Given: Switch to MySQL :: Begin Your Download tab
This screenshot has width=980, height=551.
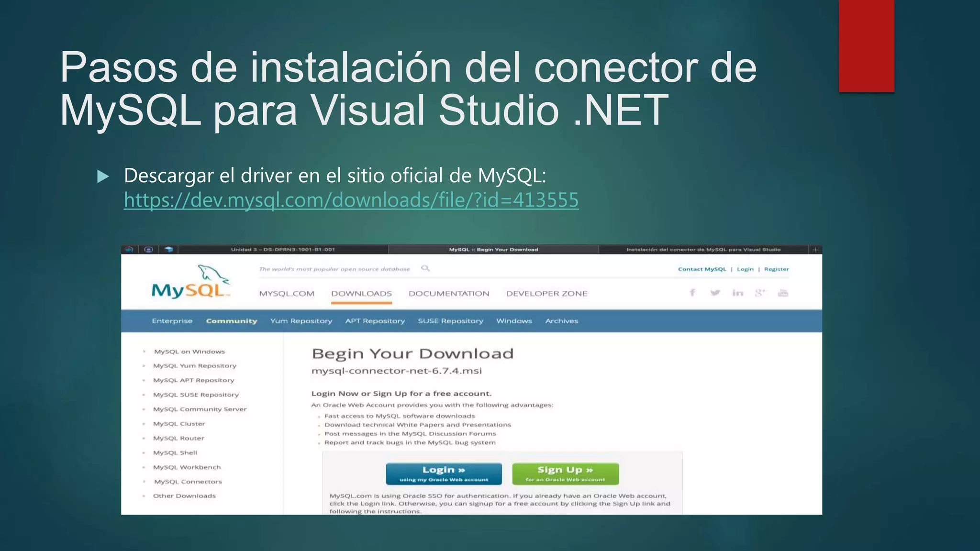Looking at the screenshot, I should point(493,249).
